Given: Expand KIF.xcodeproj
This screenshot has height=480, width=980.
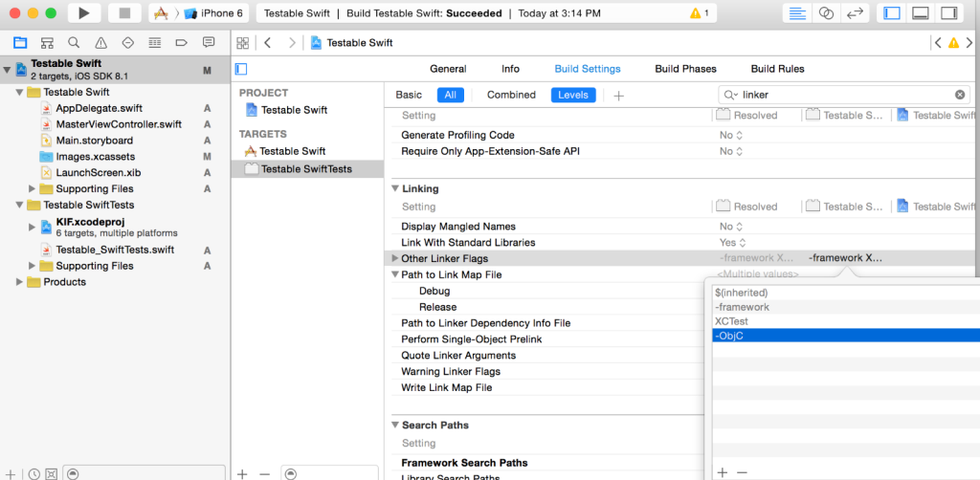Looking at the screenshot, I should (33, 227).
